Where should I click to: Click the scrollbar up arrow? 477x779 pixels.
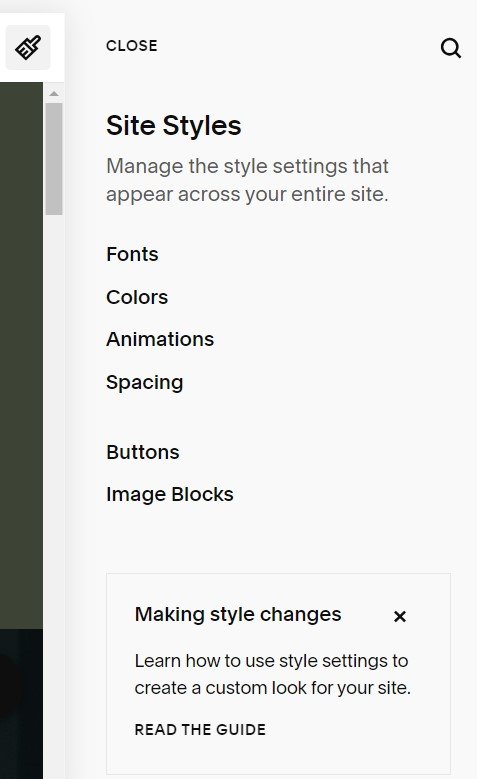(x=54, y=93)
